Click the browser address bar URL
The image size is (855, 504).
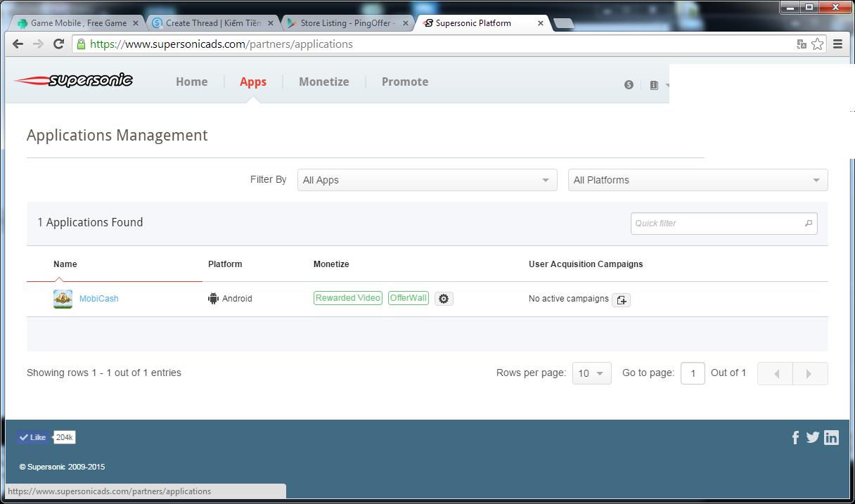pos(221,44)
